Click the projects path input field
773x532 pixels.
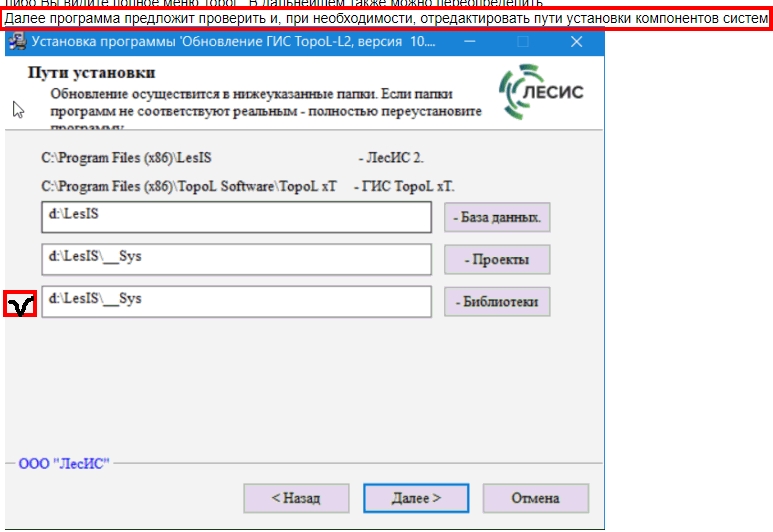[x=237, y=259]
